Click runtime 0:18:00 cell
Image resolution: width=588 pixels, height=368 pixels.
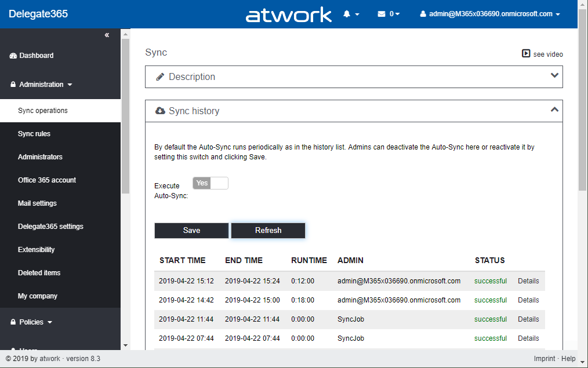(303, 300)
